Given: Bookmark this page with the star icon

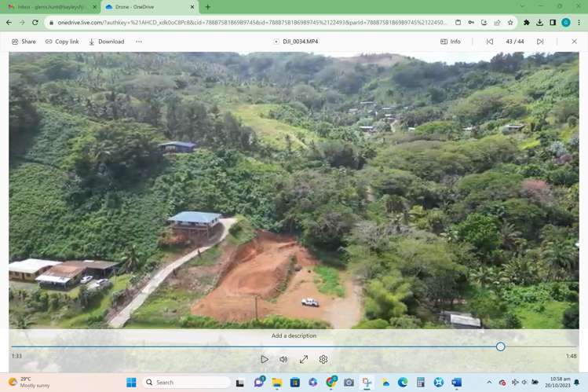Looking at the screenshot, I should point(510,23).
